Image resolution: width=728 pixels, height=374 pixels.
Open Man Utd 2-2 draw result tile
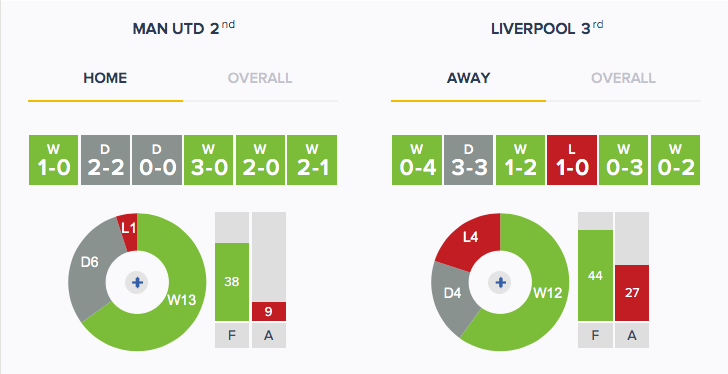coord(105,160)
